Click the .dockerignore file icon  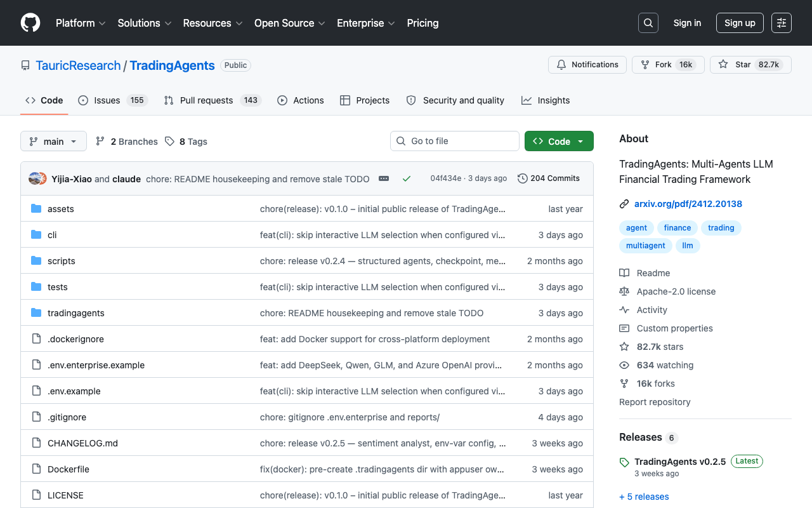click(36, 339)
